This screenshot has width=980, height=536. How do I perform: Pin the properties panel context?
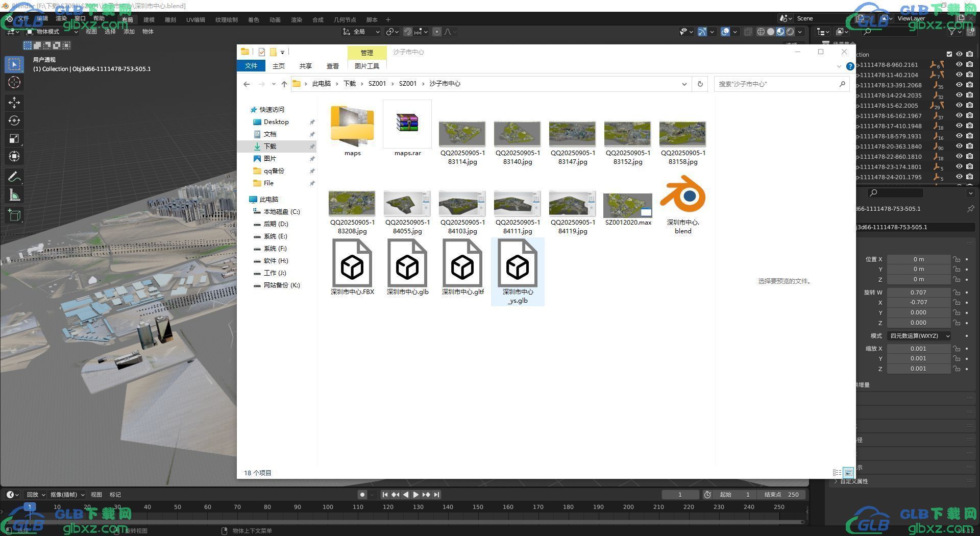point(970,209)
